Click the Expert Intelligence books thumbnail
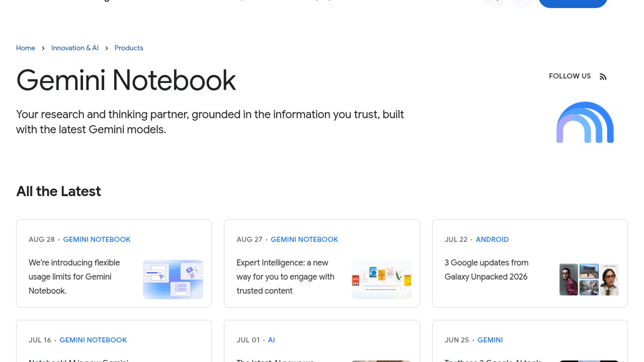Screen dimensions: 644x362 381,279
